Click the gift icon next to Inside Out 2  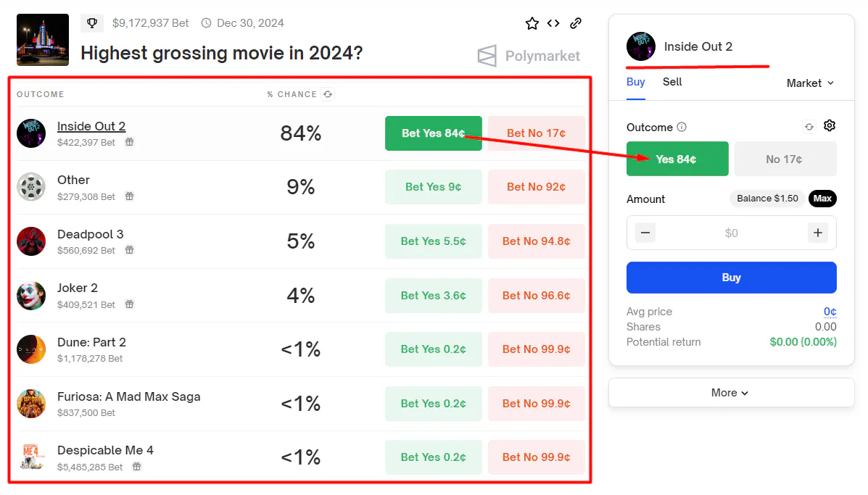click(129, 142)
